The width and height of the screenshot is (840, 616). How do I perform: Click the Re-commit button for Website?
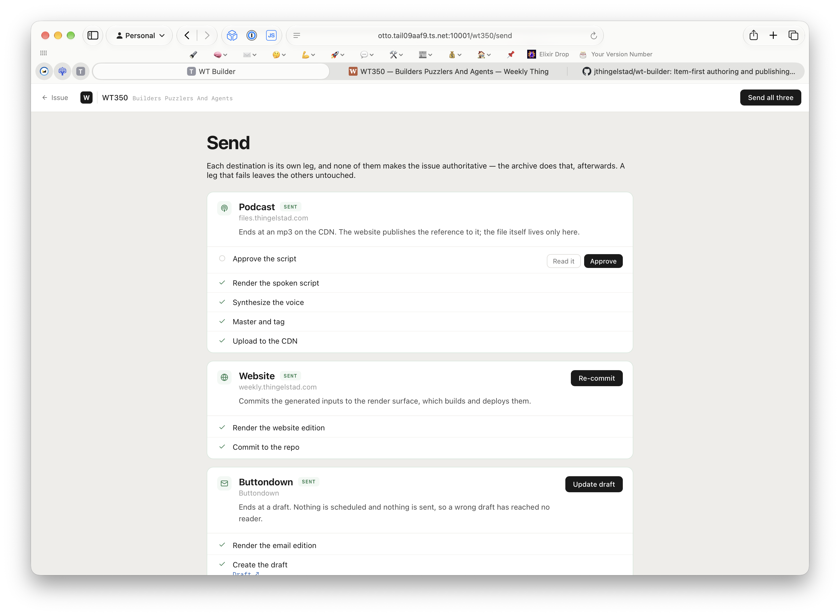[596, 378]
